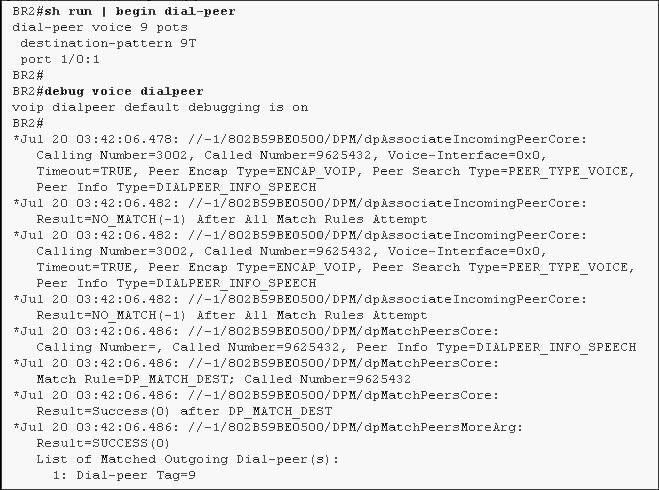Screen dimensions: 659x490
Task: Click the second 'Result=NO_MATCH(-1)' line
Action: click(232, 315)
